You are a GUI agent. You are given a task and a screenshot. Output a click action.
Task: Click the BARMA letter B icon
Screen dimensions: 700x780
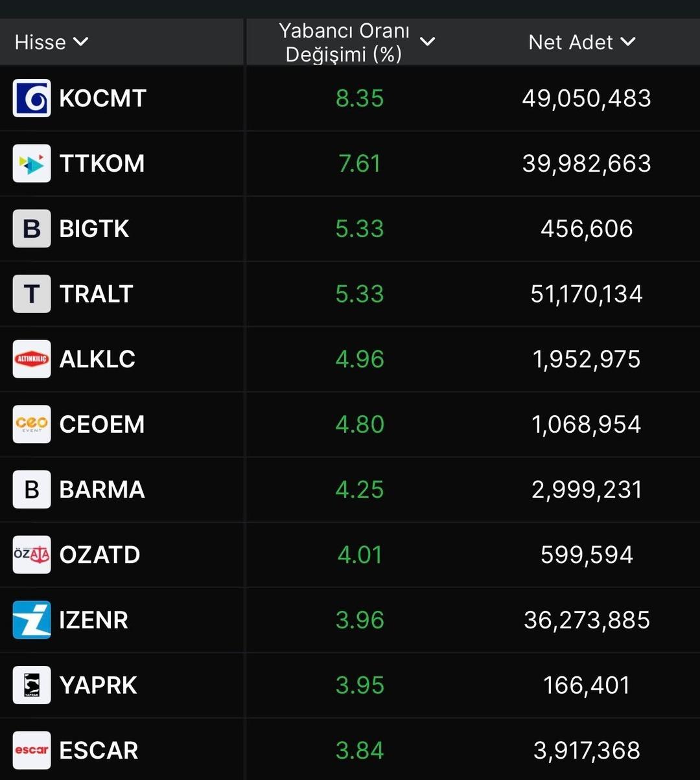pyautogui.click(x=32, y=490)
